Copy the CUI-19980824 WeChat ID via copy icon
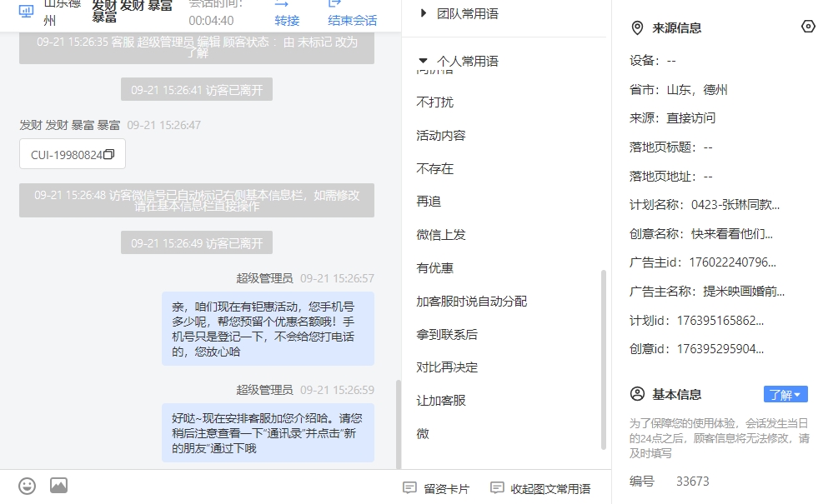818x504 pixels. (x=109, y=154)
